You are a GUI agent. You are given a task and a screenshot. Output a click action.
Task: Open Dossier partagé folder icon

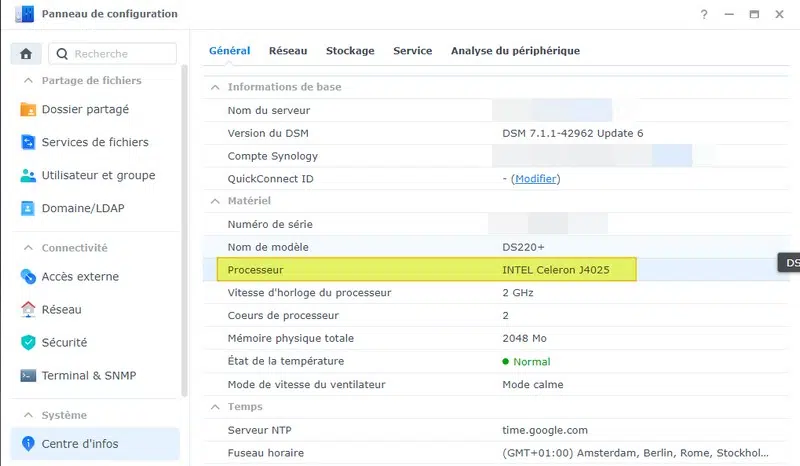[28, 109]
